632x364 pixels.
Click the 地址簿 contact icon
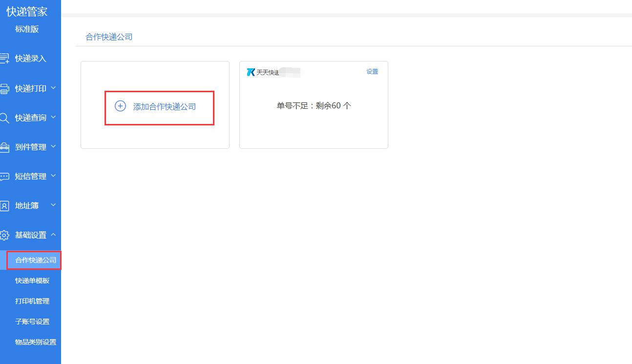pyautogui.click(x=4, y=206)
